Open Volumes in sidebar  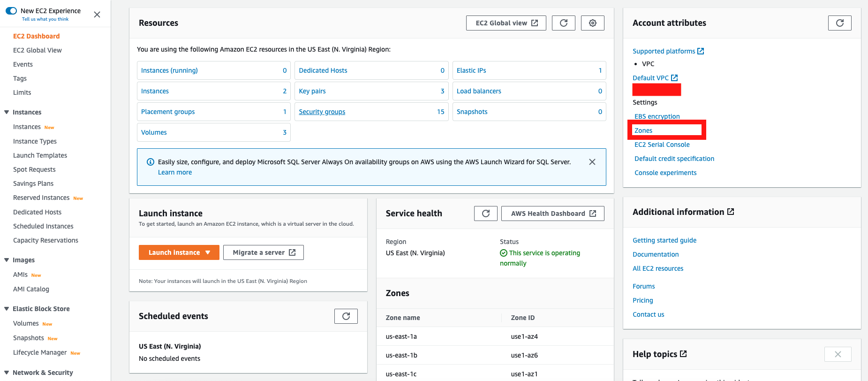(x=26, y=323)
